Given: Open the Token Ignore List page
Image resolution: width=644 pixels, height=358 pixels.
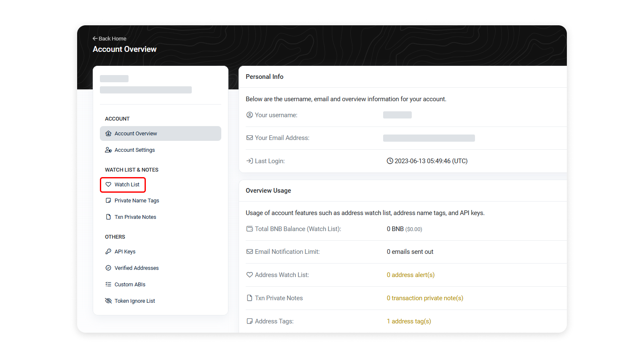Looking at the screenshot, I should (161, 301).
